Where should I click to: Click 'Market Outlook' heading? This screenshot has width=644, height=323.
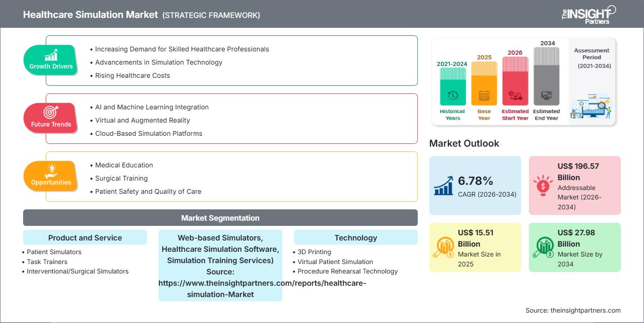click(x=464, y=143)
